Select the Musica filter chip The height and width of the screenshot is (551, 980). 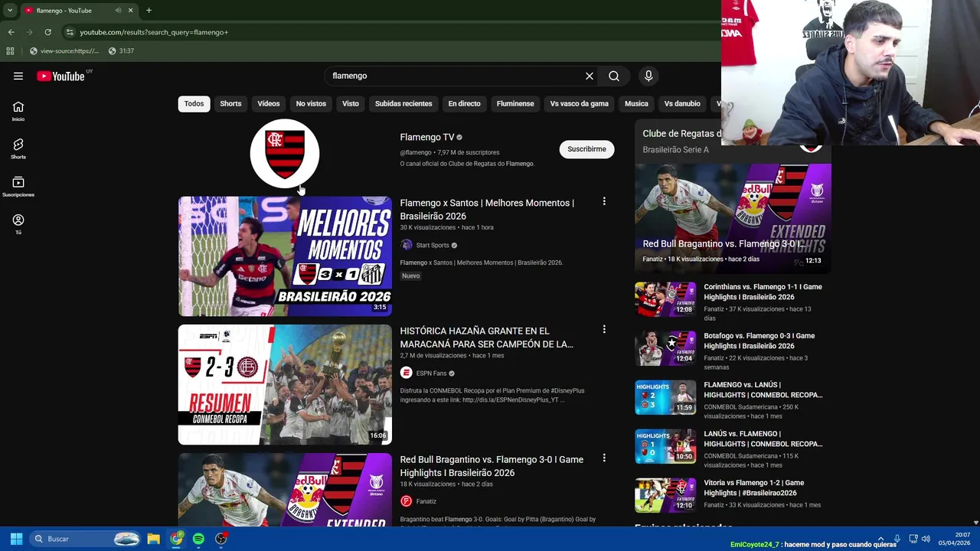(x=636, y=103)
